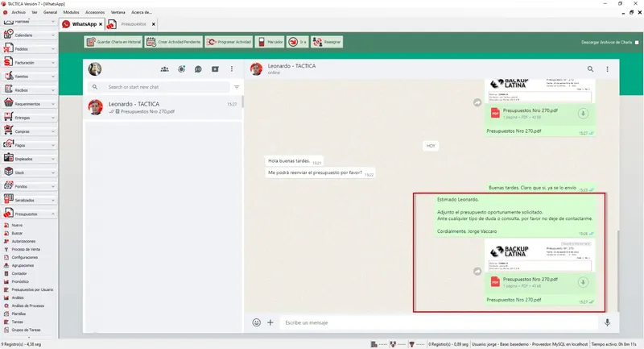Expand the Entregas sidebar section

coord(29,118)
